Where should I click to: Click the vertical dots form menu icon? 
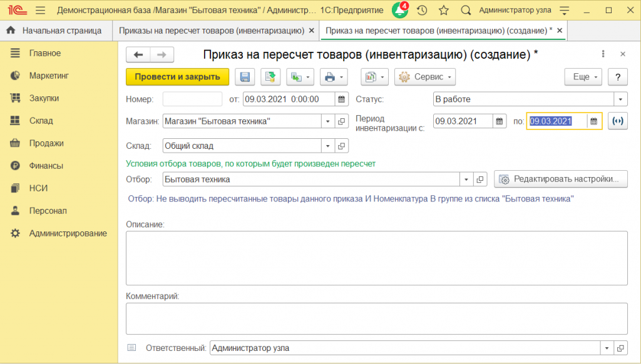(x=603, y=54)
